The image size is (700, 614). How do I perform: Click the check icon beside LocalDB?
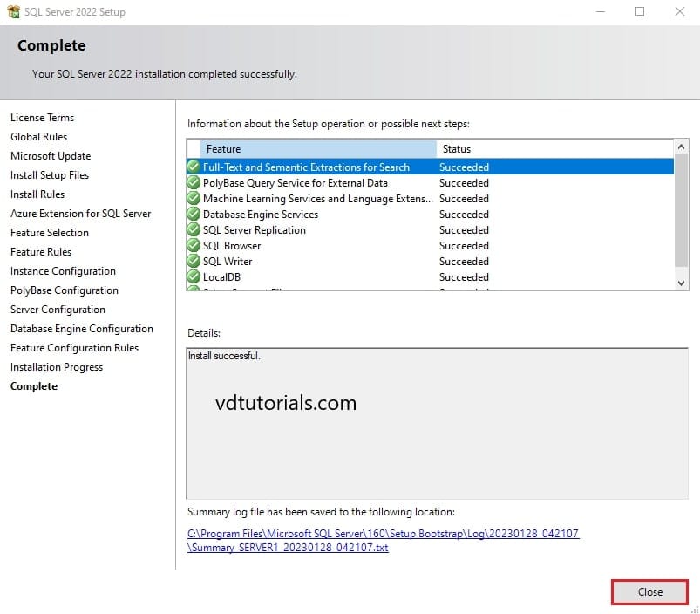(x=194, y=276)
